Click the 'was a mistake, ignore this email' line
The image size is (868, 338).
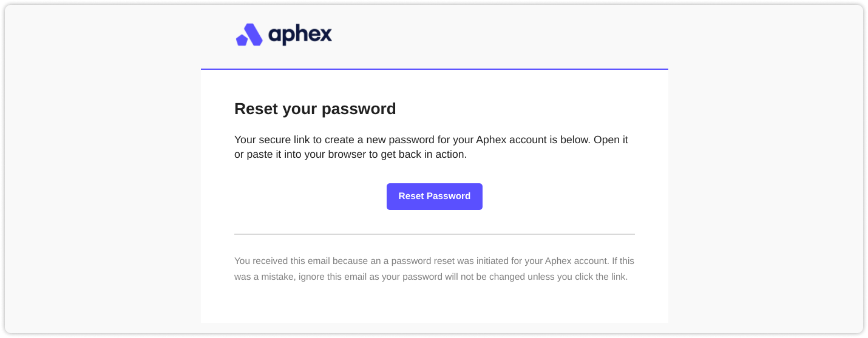431,277
